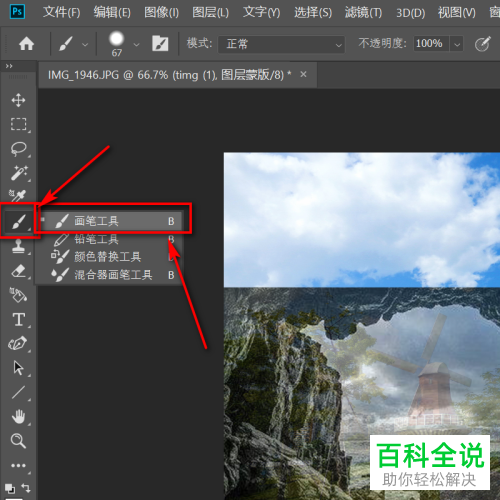Open the brush size 67 preset picker
Screen dimensions: 500x500
pyautogui.click(x=123, y=44)
